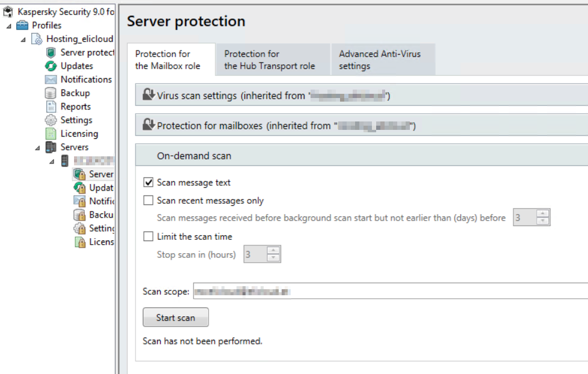
Task: Click the Profiles briefcase icon
Action: [x=22, y=25]
